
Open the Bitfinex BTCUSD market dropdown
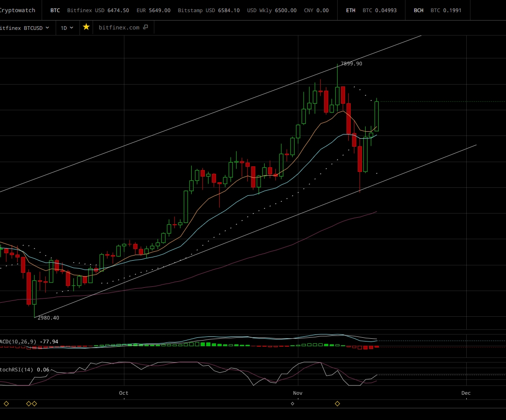(x=25, y=28)
